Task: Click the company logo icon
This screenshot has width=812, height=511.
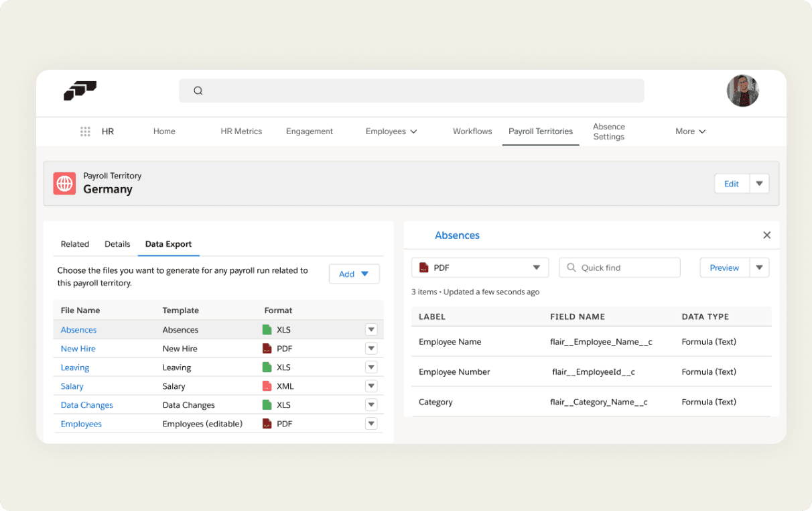Action: pos(80,91)
